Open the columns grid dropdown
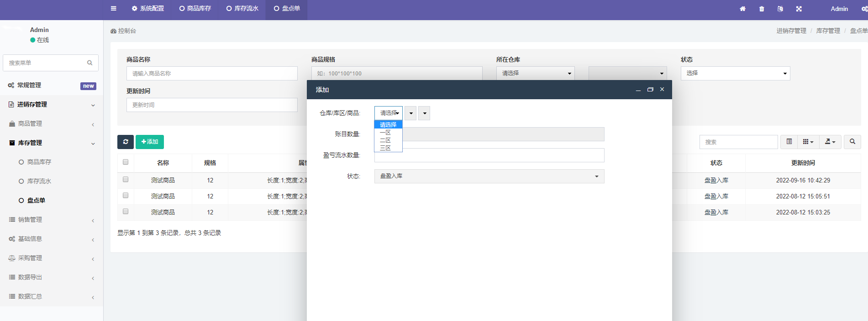 (x=808, y=142)
